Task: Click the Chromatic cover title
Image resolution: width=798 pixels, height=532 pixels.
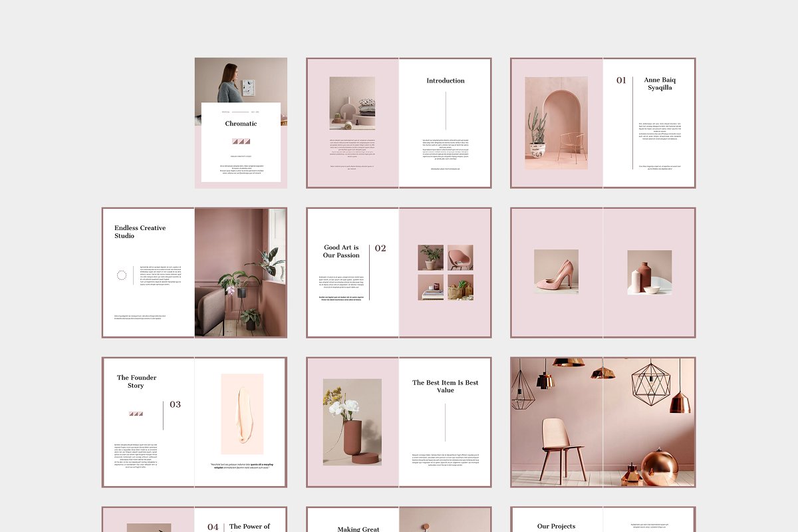Action: [241, 124]
